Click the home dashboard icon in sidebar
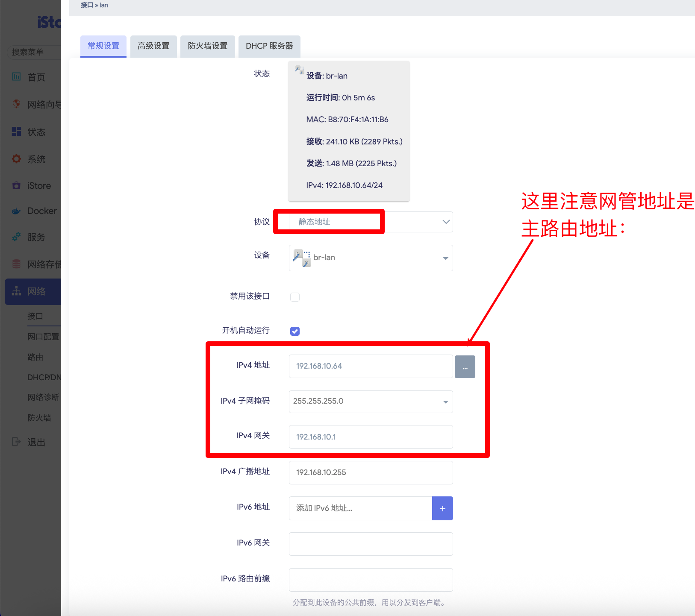This screenshot has width=695, height=616. pos(16,77)
